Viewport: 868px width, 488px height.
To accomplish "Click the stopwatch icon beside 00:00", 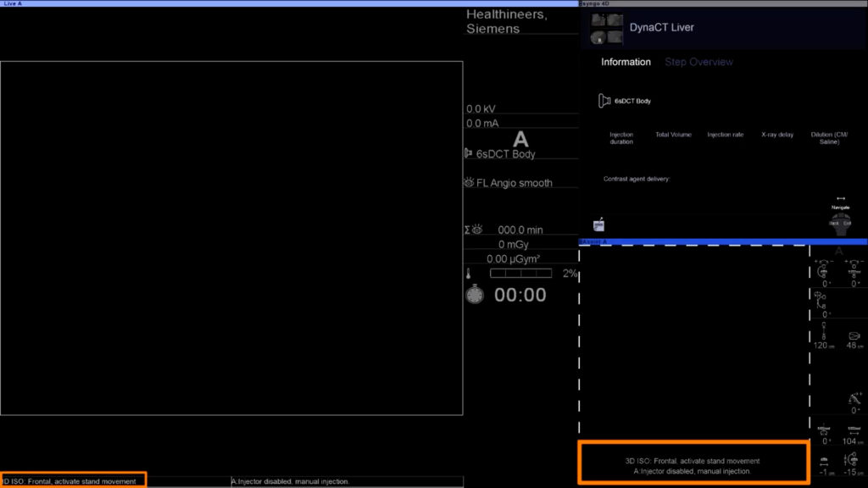I will (476, 295).
